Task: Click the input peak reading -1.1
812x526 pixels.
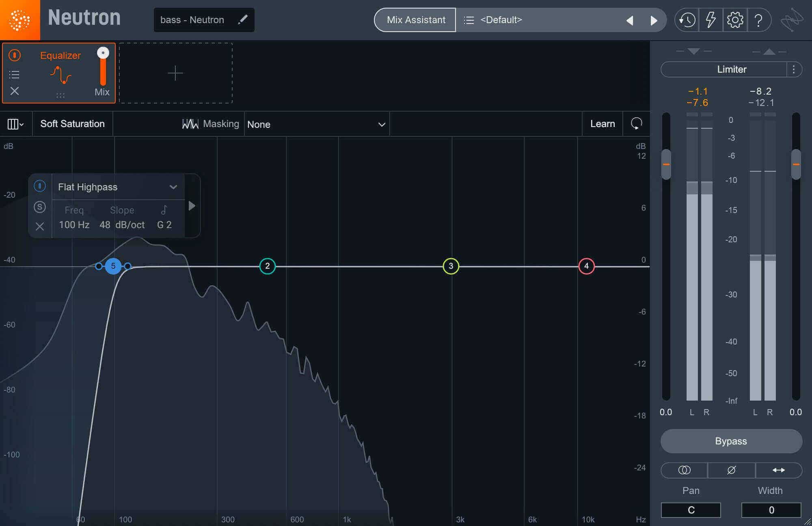Action: [698, 91]
